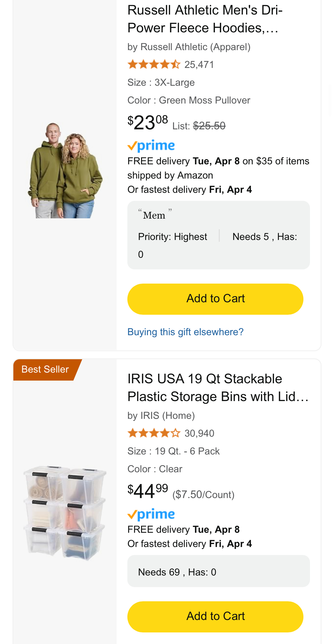Open star rating for Russell Athletic hoodie
This screenshot has width=334, height=644.
[154, 64]
